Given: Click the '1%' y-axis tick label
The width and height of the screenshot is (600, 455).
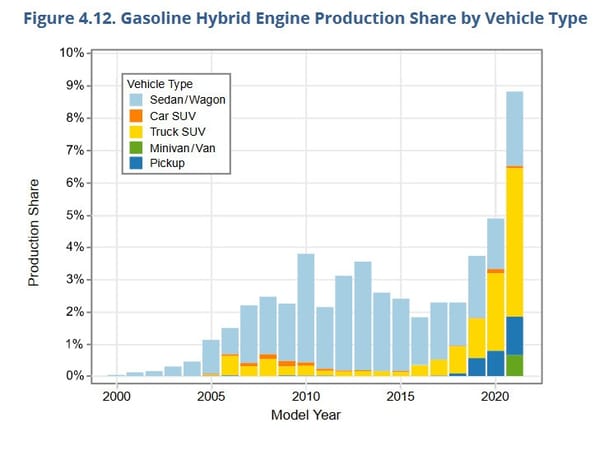Looking at the screenshot, I should (75, 344).
